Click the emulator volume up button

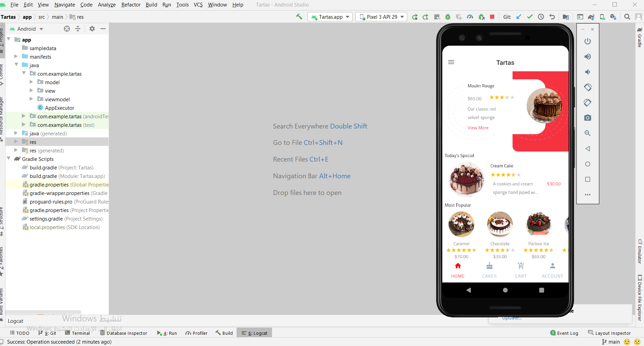click(588, 57)
